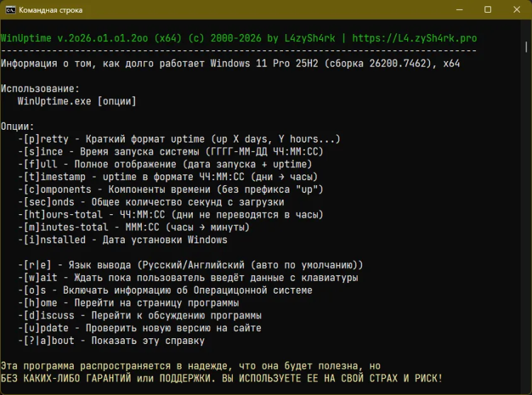Minimize the Командная строка window
This screenshot has width=532, height=395.
point(456,10)
